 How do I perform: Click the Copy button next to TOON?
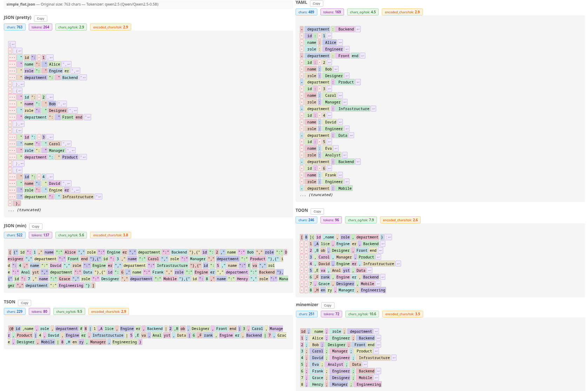317,211
